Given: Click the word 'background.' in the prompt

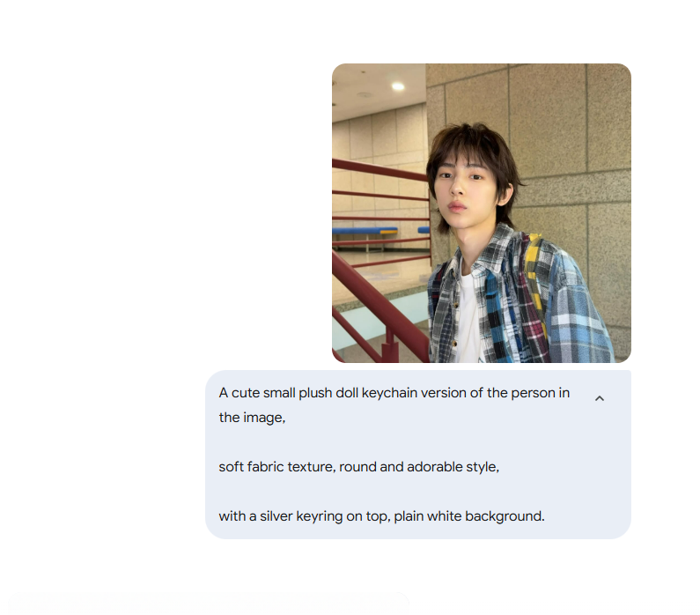Looking at the screenshot, I should point(505,516).
